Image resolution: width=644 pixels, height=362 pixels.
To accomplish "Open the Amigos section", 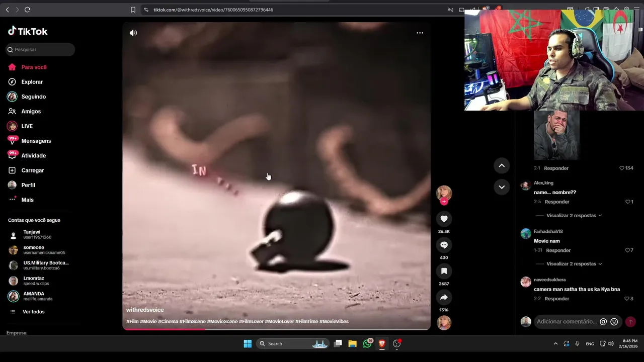I will [x=31, y=111].
